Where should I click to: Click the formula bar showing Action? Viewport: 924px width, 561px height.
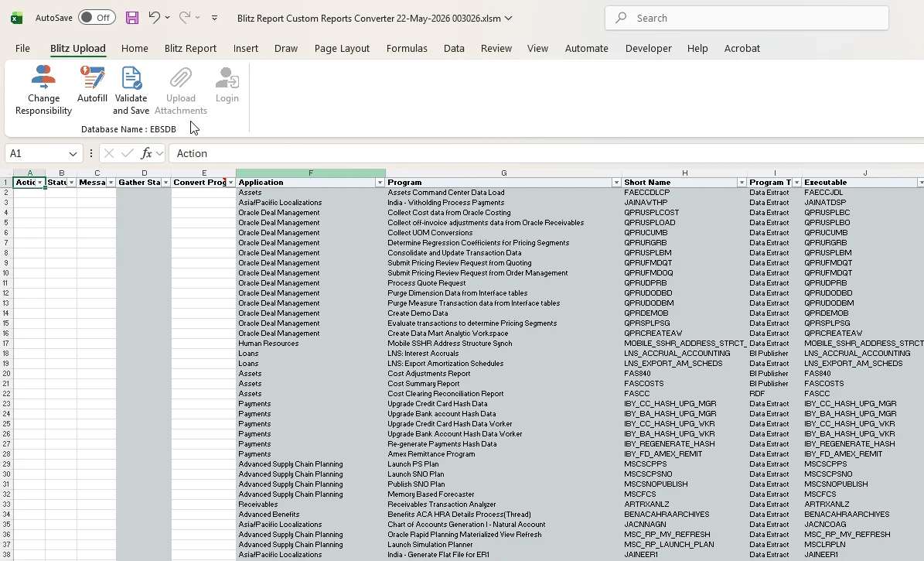[546, 153]
